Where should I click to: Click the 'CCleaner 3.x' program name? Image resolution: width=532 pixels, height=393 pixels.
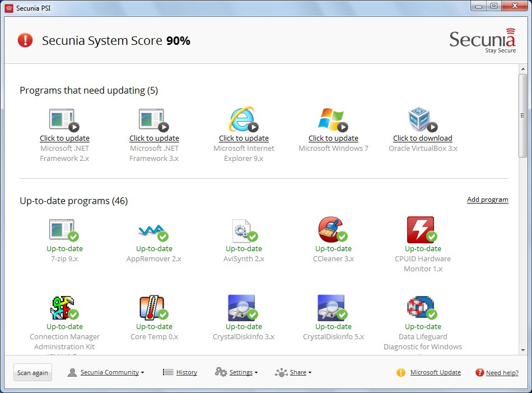[333, 259]
